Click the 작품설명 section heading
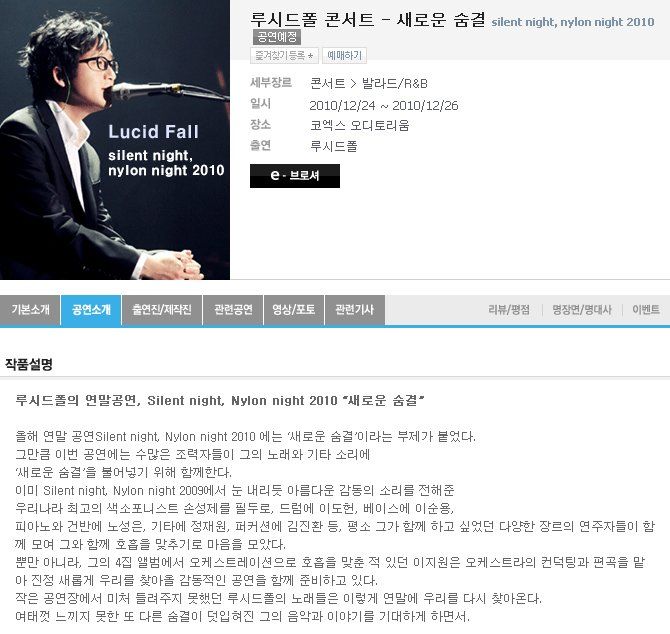Screen dimensions: 670x634 pyautogui.click(x=29, y=364)
